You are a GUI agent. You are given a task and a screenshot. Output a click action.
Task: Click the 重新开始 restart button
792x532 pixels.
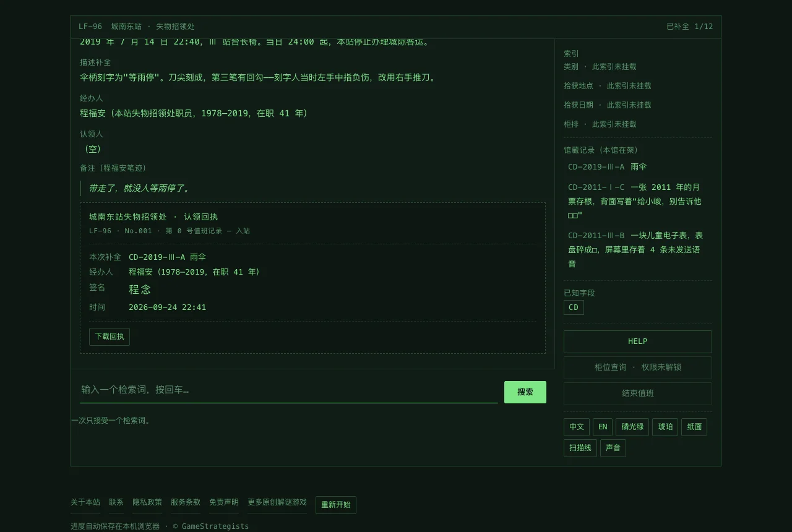pos(336,505)
